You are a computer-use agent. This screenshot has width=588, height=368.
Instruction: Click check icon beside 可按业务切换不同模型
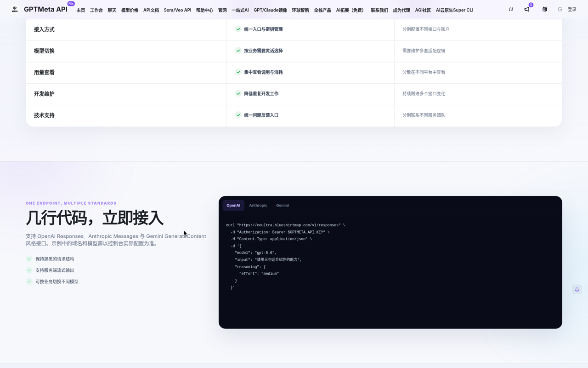(x=29, y=282)
